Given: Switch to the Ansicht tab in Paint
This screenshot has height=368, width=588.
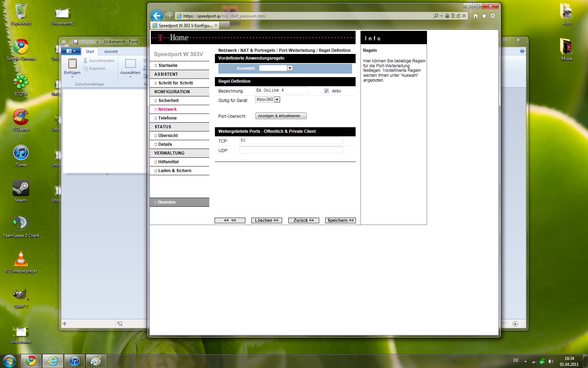Looking at the screenshot, I should tap(111, 52).
